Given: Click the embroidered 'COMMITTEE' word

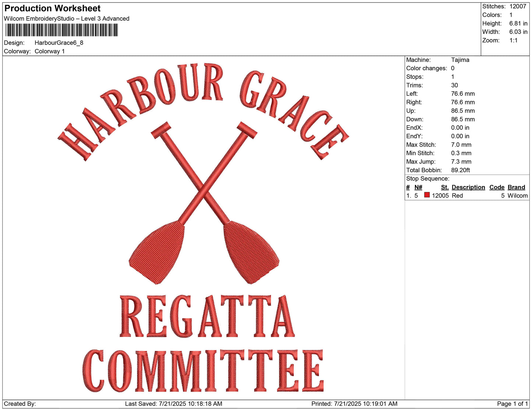Looking at the screenshot, I should point(203,371).
